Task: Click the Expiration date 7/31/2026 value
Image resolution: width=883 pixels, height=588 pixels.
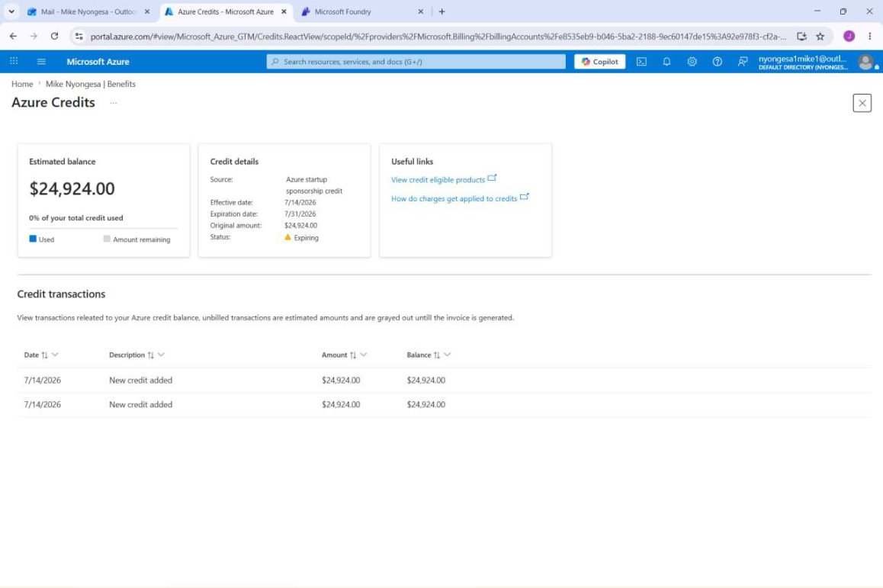Action: coord(300,214)
